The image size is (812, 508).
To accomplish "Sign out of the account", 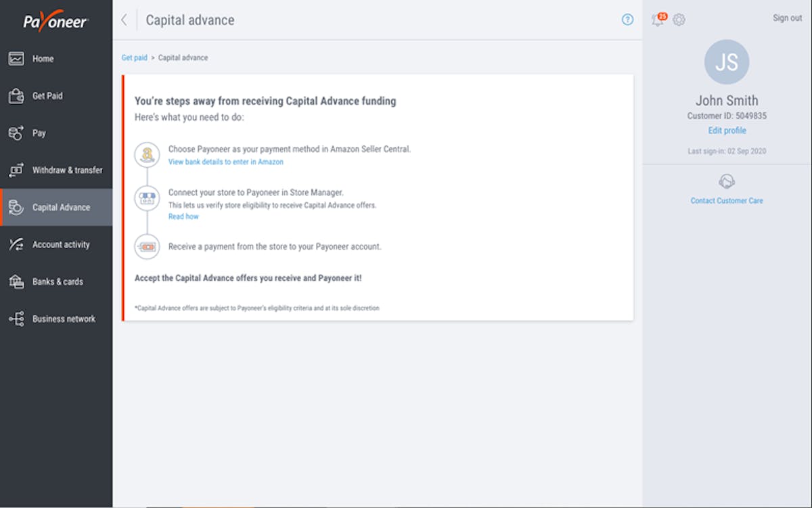I will click(x=787, y=18).
